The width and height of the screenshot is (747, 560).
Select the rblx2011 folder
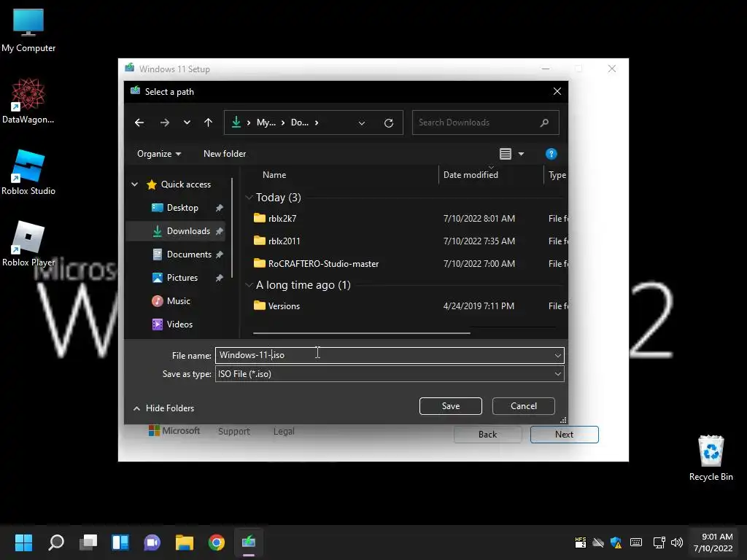[284, 241]
